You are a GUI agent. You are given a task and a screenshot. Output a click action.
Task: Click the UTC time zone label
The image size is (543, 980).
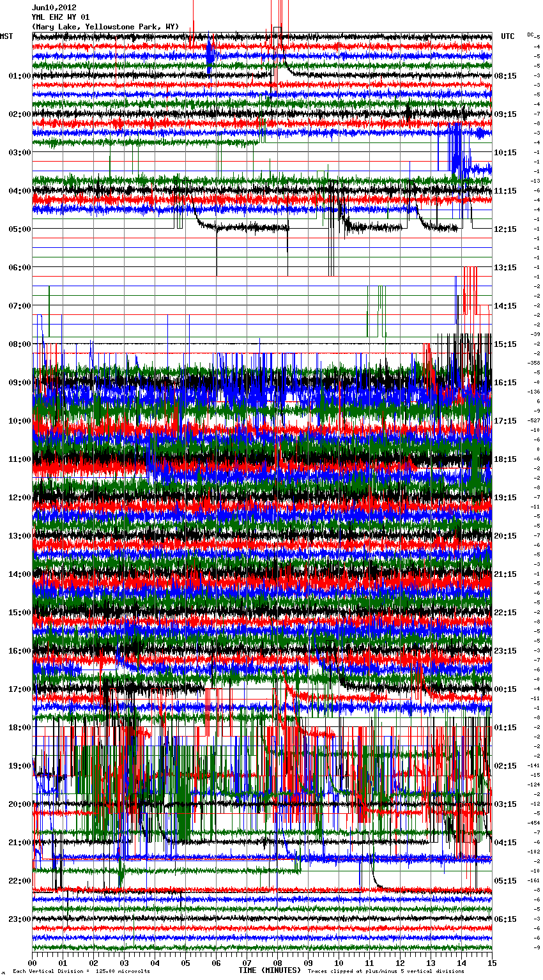point(508,36)
